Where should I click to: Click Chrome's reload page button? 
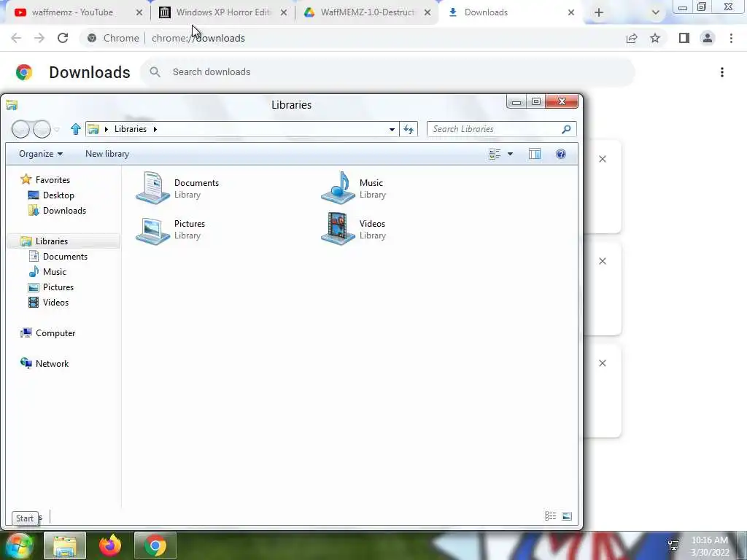[x=63, y=38]
